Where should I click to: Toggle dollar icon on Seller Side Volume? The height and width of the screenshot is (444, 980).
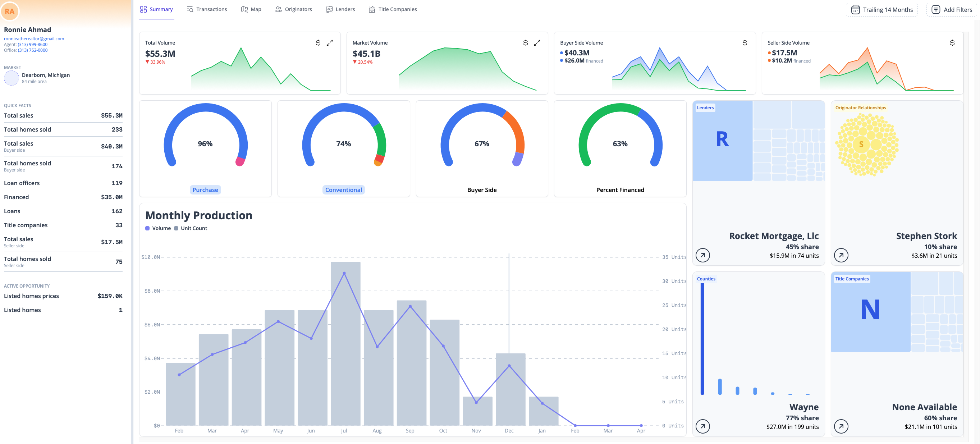tap(953, 43)
